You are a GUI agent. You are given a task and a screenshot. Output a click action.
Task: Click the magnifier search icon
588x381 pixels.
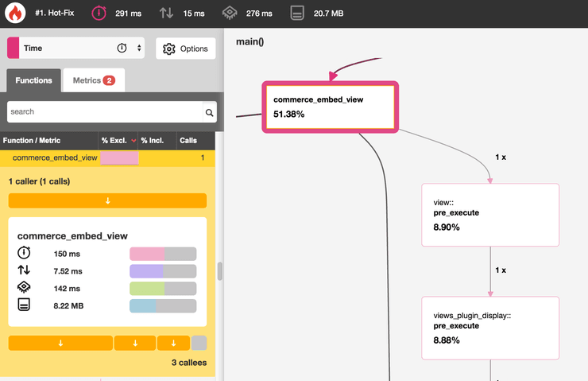[209, 112]
